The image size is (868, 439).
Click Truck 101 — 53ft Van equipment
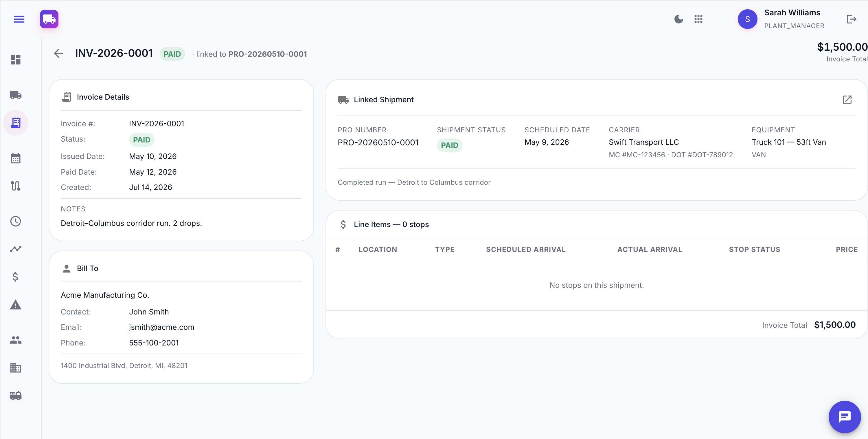(x=788, y=142)
